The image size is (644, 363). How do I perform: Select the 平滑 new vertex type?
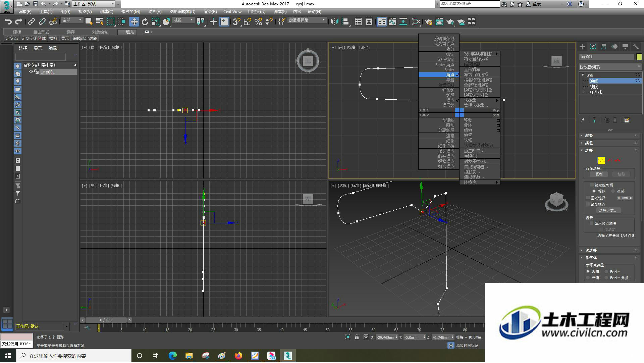(x=588, y=278)
